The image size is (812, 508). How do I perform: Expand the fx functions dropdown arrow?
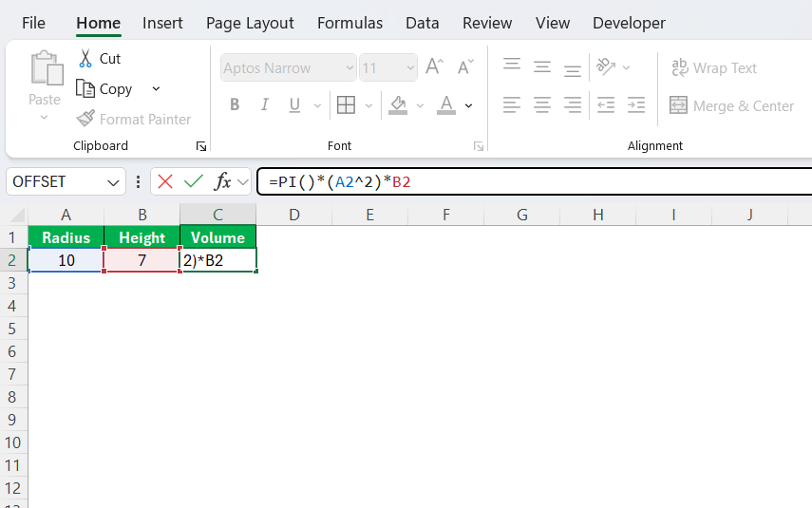242,181
